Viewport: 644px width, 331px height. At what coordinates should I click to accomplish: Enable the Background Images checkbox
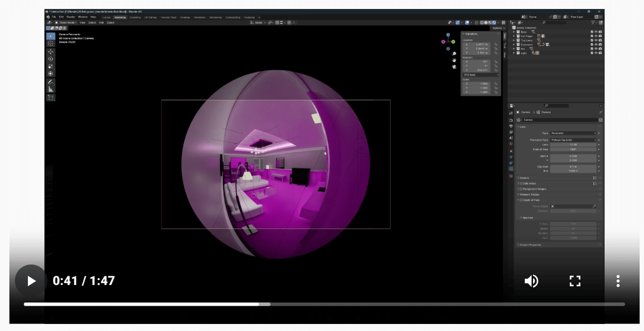[x=521, y=189]
